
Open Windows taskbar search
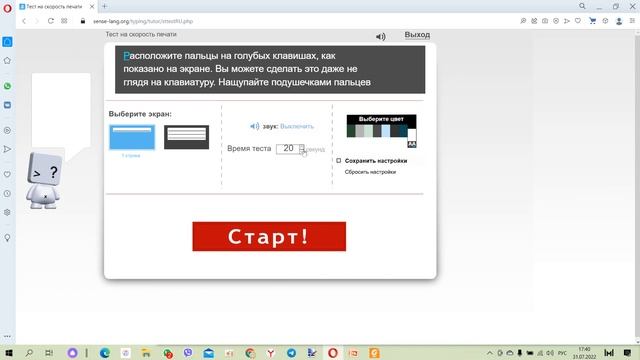click(x=29, y=353)
